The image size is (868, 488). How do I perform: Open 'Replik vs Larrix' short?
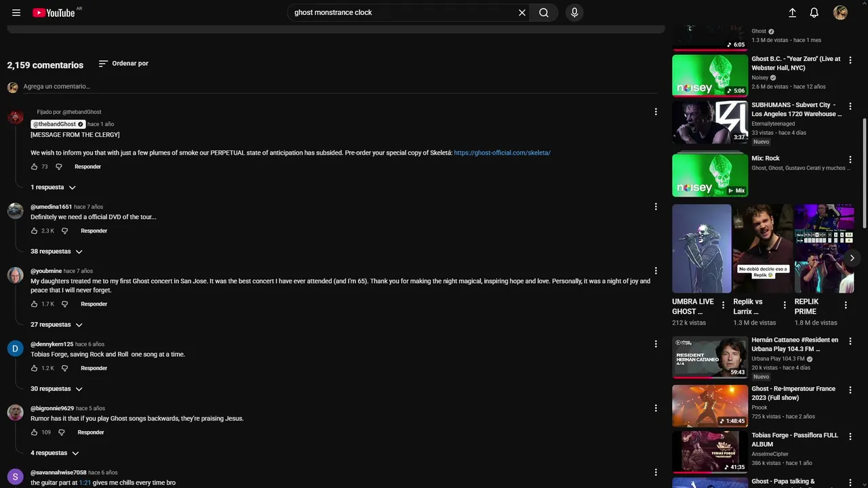[762, 249]
